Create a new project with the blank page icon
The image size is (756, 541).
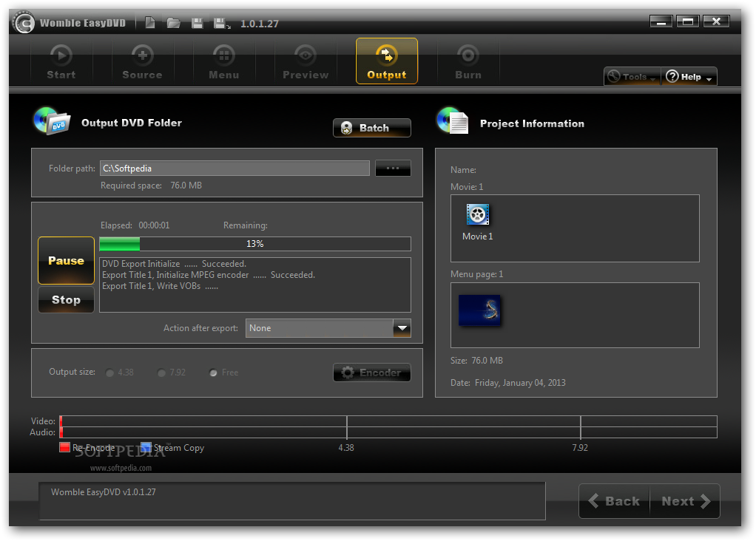150,23
